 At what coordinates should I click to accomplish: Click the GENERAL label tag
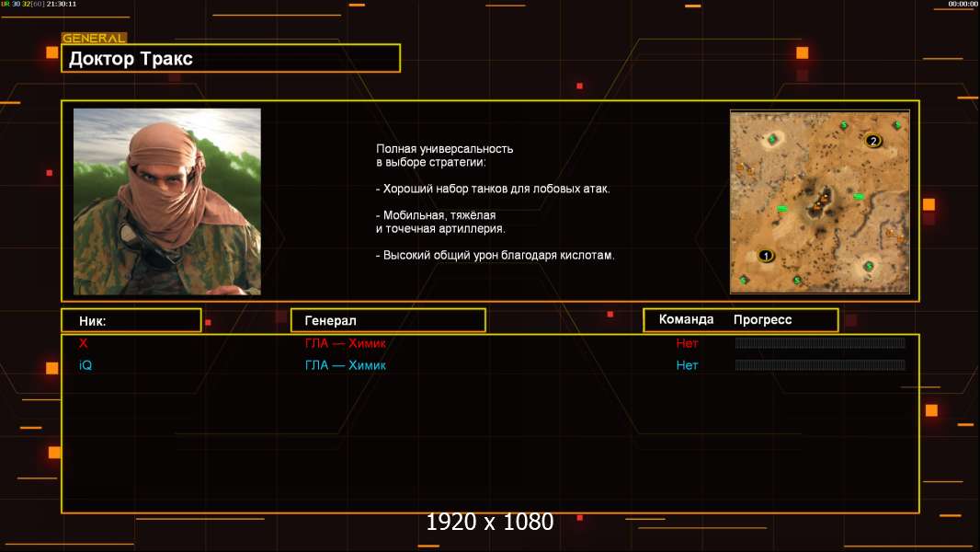tap(94, 38)
